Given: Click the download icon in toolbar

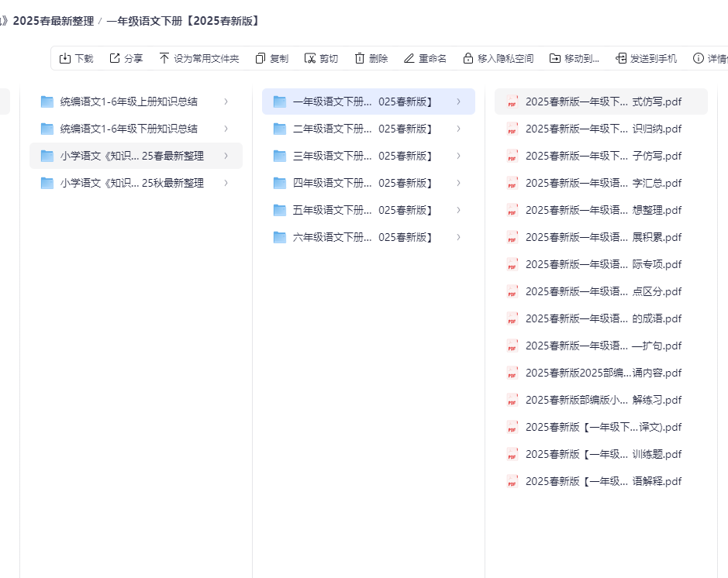Looking at the screenshot, I should tap(65, 59).
